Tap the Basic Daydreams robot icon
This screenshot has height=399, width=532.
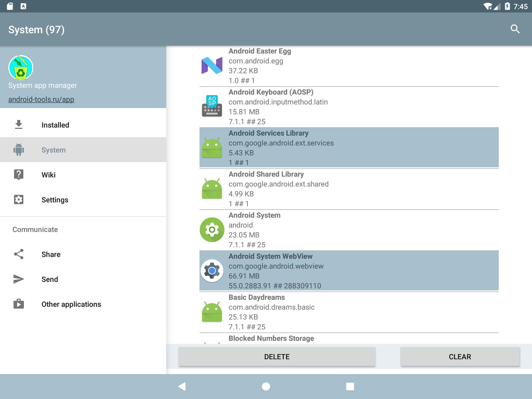[212, 312]
